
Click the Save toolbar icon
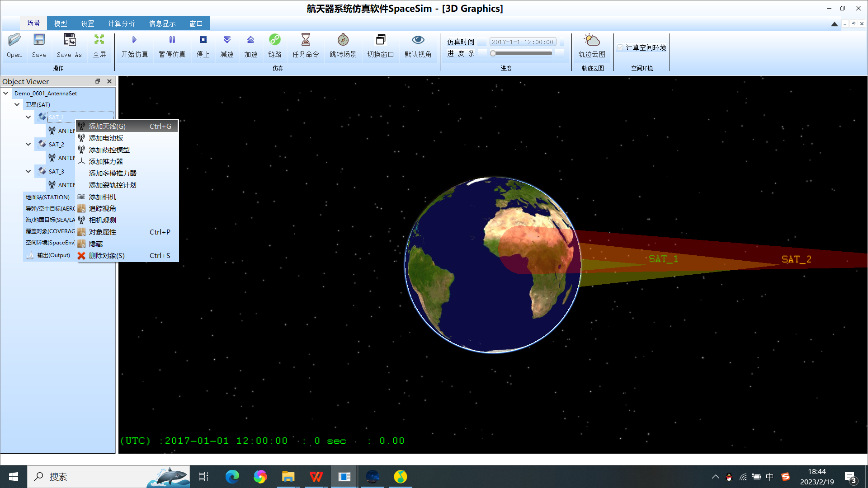[x=39, y=45]
